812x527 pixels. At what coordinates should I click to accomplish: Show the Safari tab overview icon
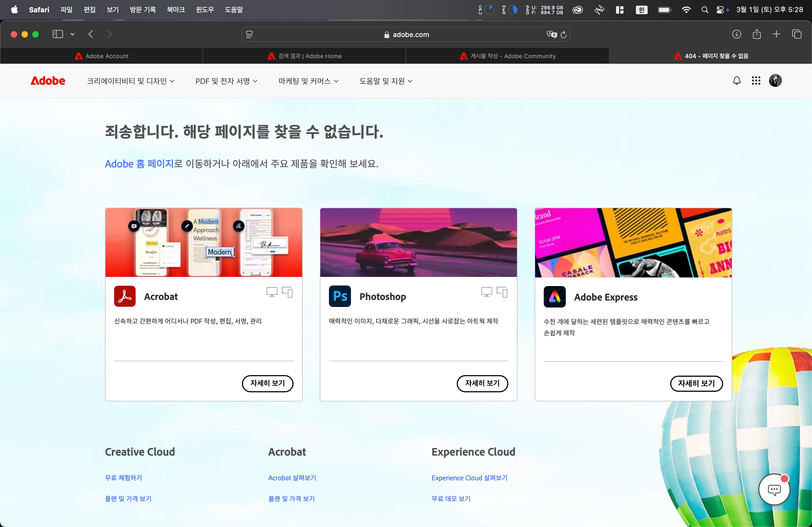[x=796, y=34]
